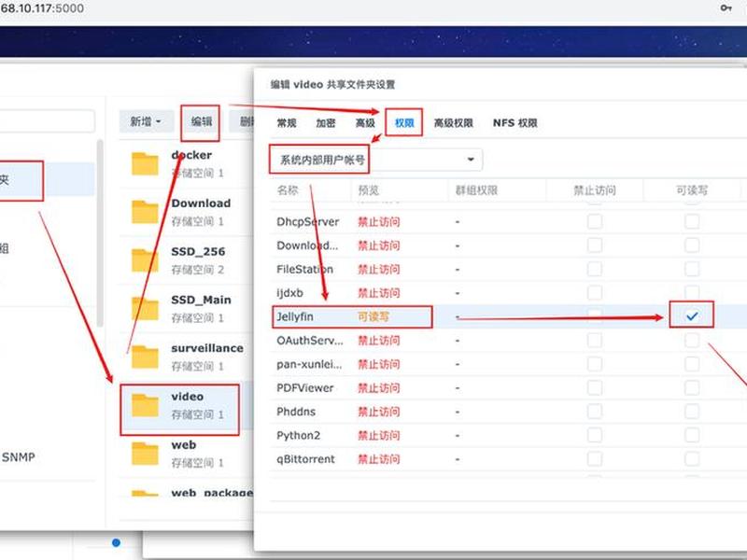Click the SSD_256 folder icon
Image resolution: width=747 pixels, height=560 pixels.
click(145, 260)
